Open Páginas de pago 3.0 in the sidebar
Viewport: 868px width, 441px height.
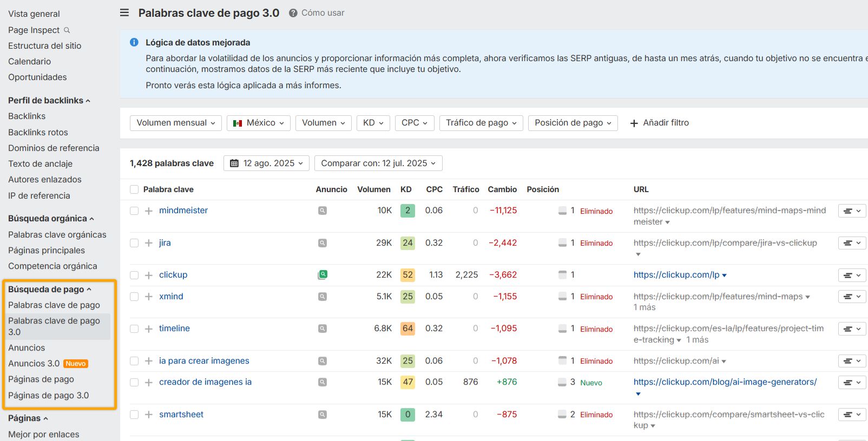(x=49, y=396)
